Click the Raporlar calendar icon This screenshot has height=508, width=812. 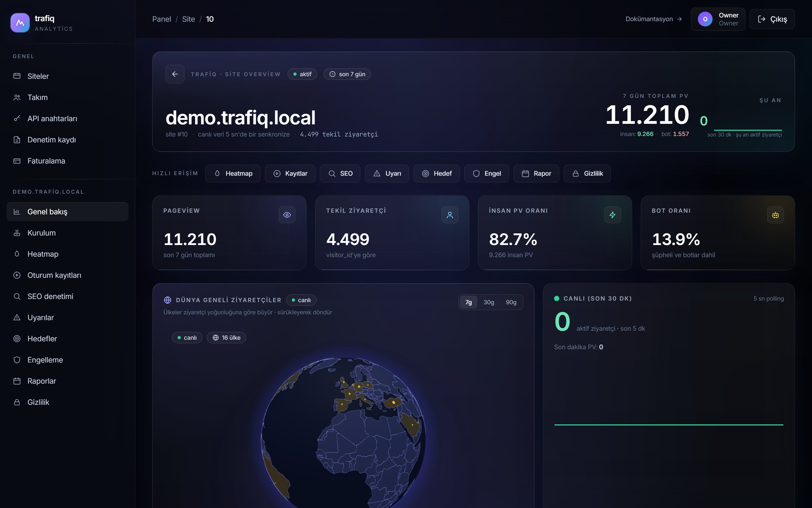coord(17,381)
